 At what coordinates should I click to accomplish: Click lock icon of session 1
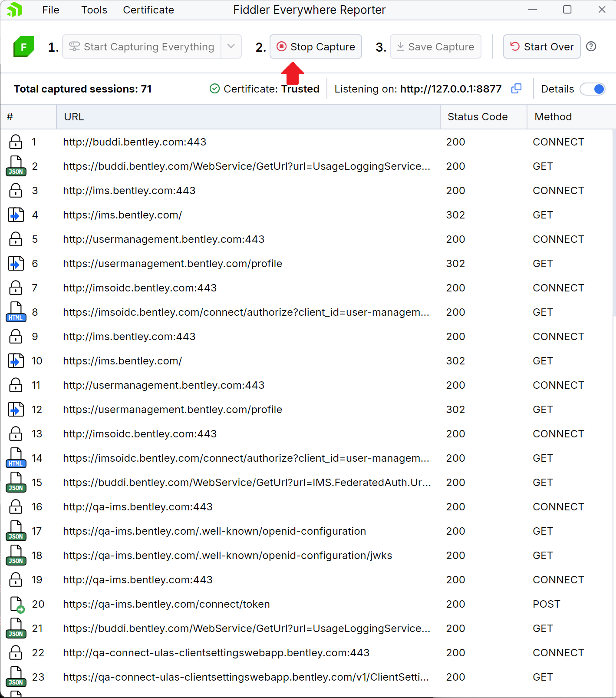click(16, 142)
